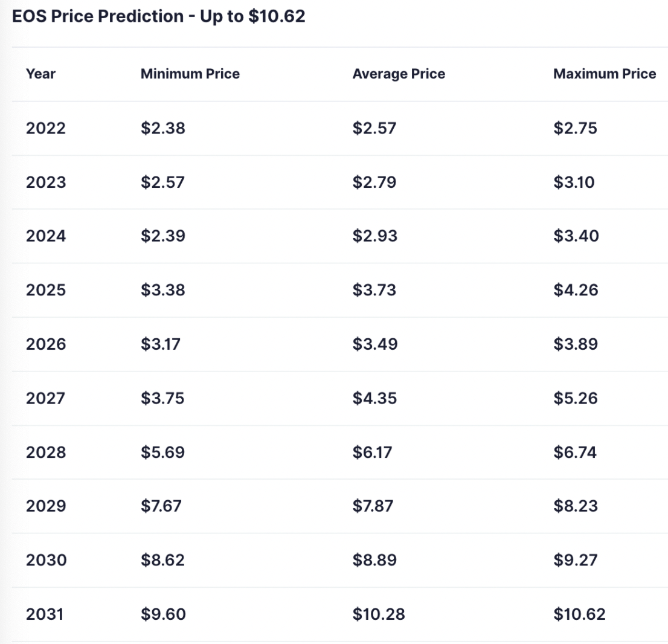
Task: Select the 2031 maximum price $10.62
Action: 579,614
